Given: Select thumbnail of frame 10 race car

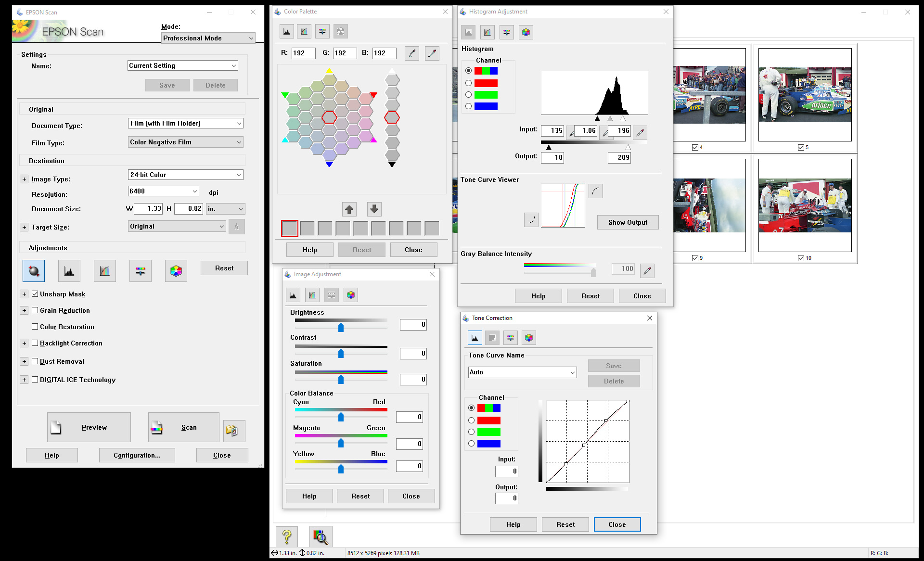Looking at the screenshot, I should [805, 205].
